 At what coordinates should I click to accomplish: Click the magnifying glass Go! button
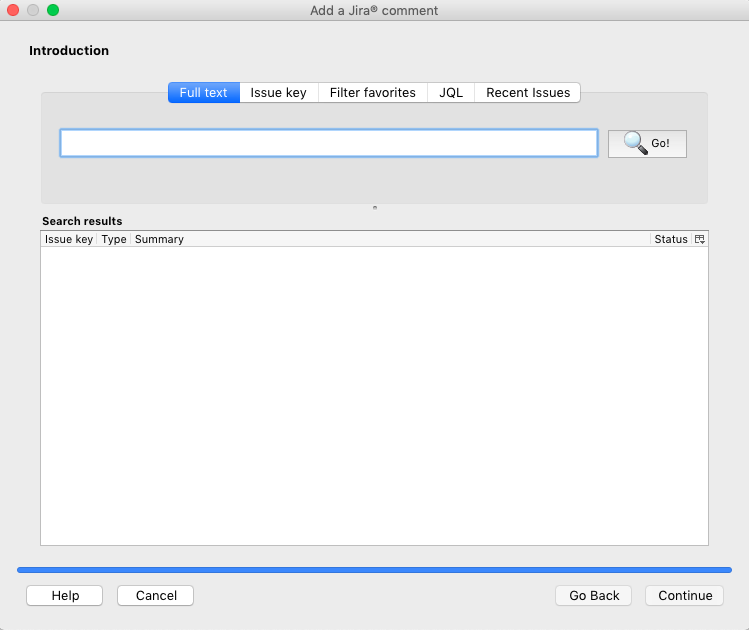pyautogui.click(x=647, y=143)
